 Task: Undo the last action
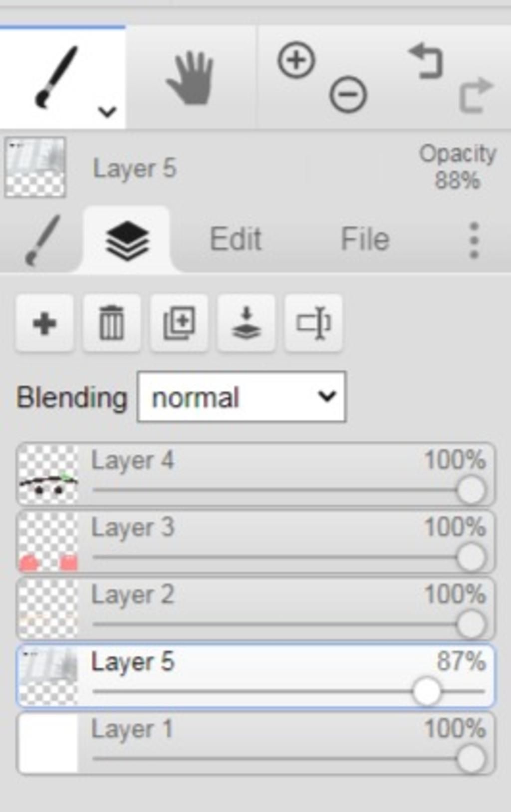[x=426, y=61]
